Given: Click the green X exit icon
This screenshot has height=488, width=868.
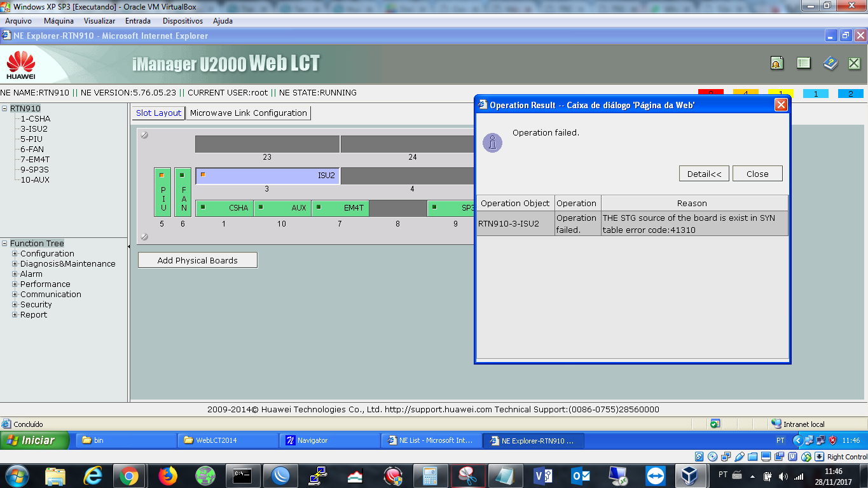Looking at the screenshot, I should coord(854,63).
